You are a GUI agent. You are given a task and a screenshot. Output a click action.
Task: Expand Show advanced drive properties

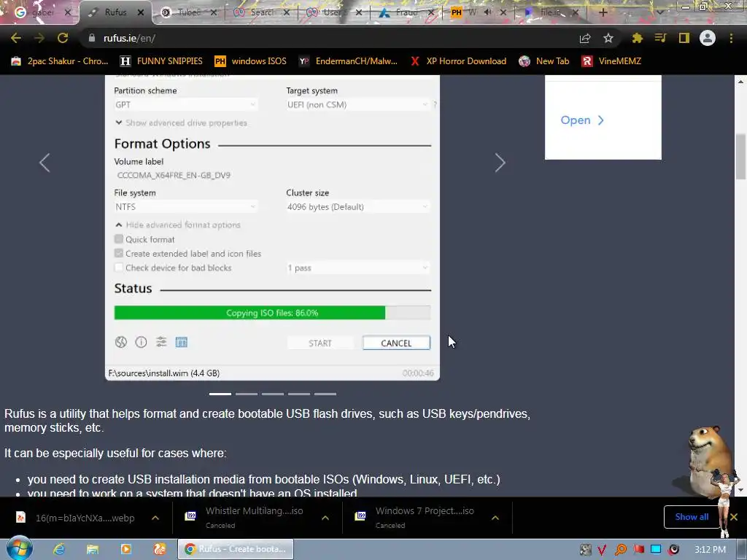[x=181, y=122]
